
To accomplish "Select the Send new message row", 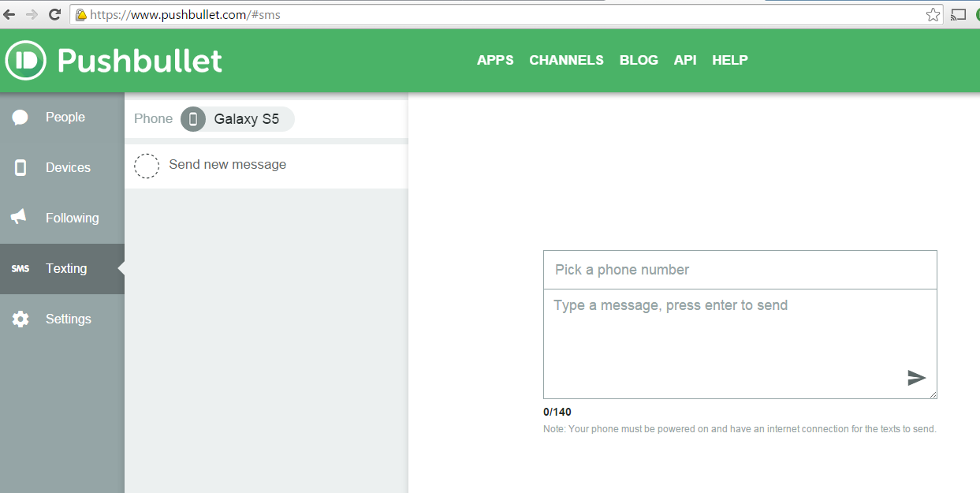I will pyautogui.click(x=266, y=166).
